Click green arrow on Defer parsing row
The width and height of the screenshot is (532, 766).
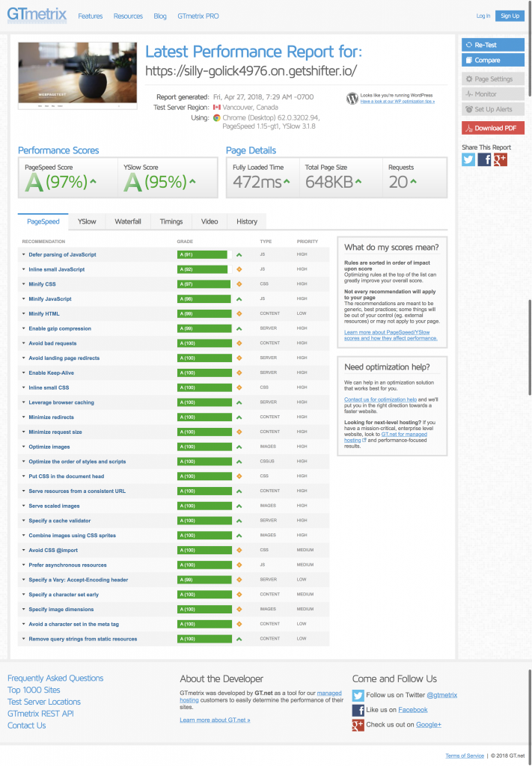click(x=239, y=254)
